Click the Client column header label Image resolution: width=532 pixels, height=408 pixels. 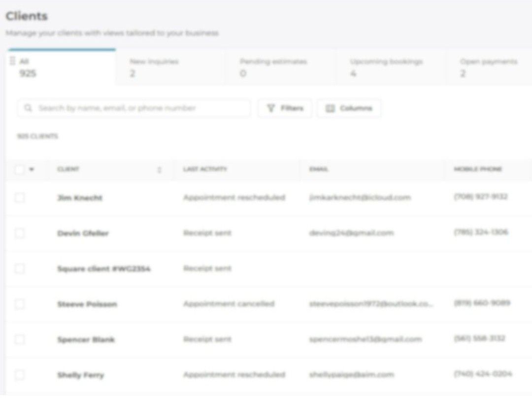(68, 169)
